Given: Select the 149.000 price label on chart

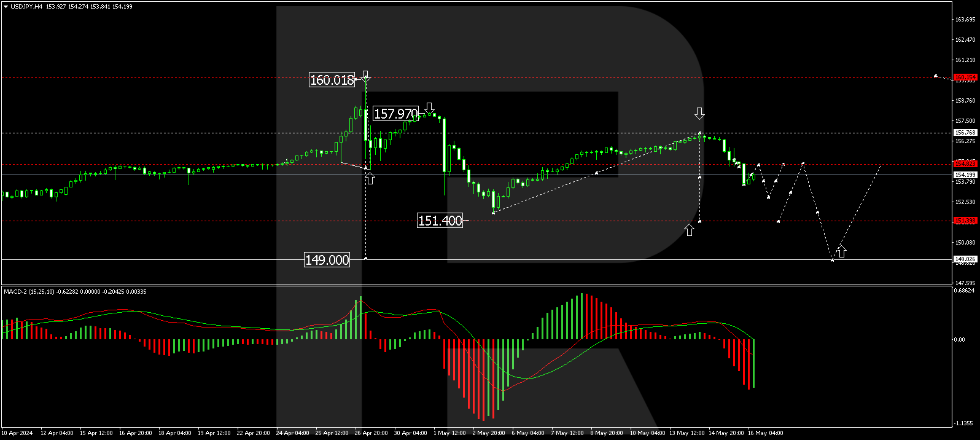Looking at the screenshot, I should [327, 260].
